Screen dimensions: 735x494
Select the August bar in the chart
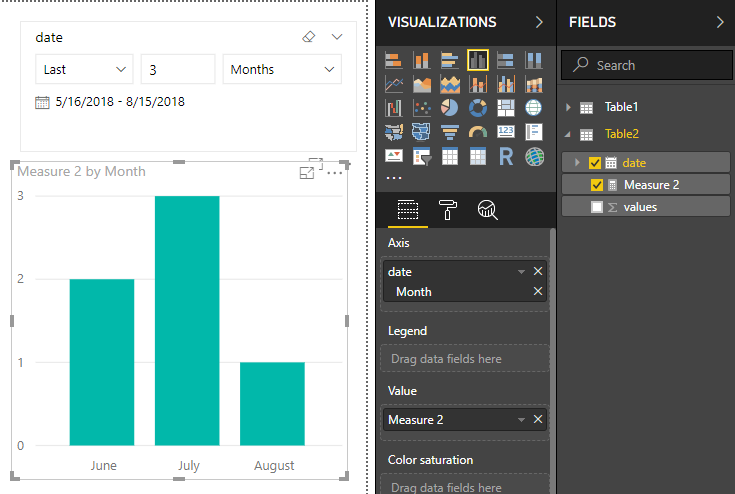click(272, 404)
